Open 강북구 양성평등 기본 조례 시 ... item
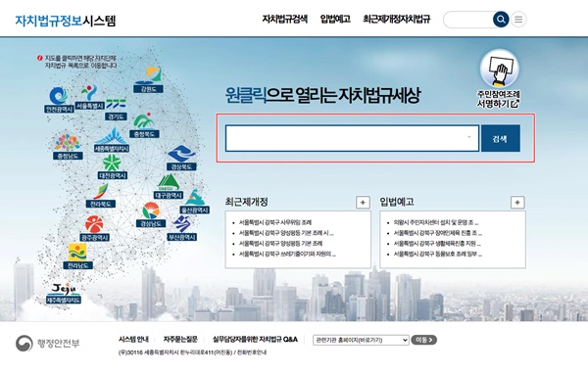 (286, 233)
